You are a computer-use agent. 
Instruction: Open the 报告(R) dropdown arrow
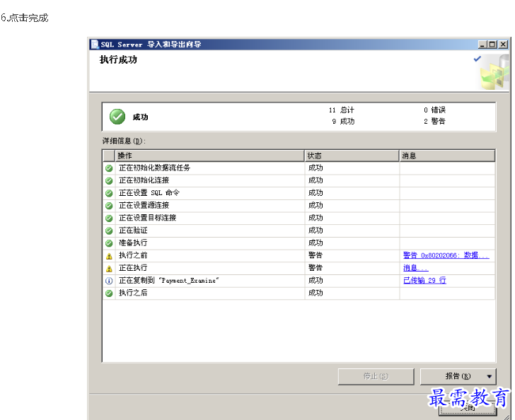pos(489,376)
